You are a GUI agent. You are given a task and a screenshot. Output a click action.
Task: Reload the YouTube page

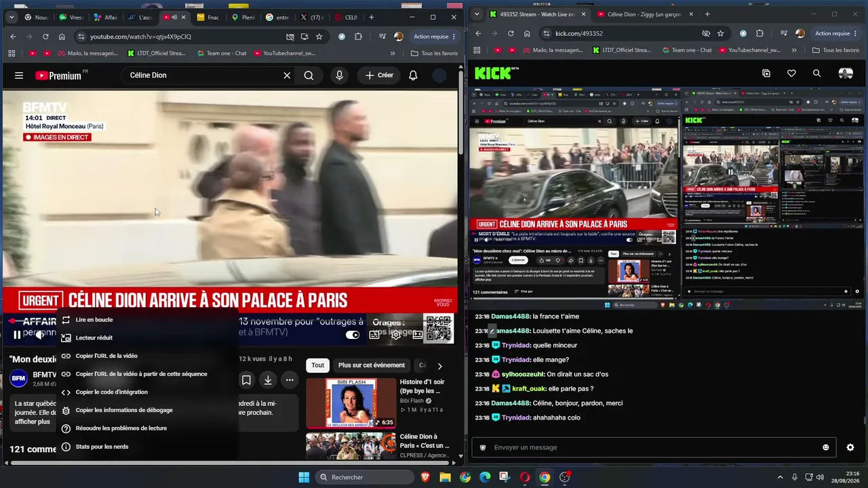click(x=45, y=37)
